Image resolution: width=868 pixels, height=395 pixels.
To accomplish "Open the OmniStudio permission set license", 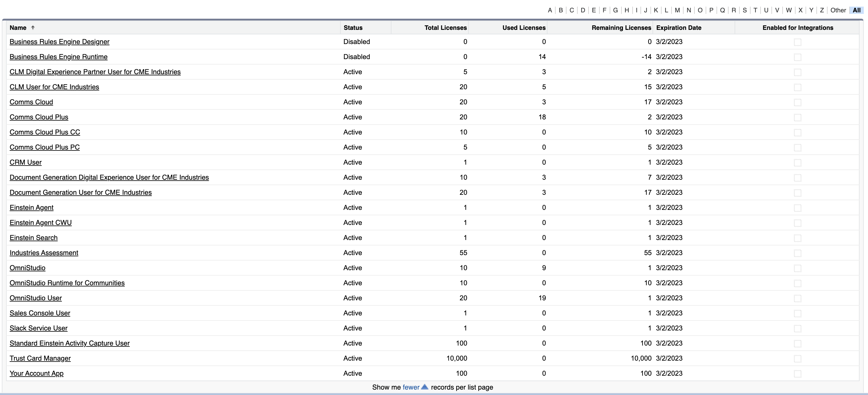I will (27, 268).
